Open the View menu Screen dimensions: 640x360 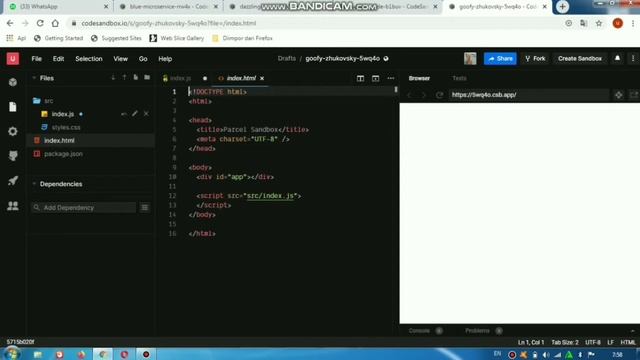point(120,59)
